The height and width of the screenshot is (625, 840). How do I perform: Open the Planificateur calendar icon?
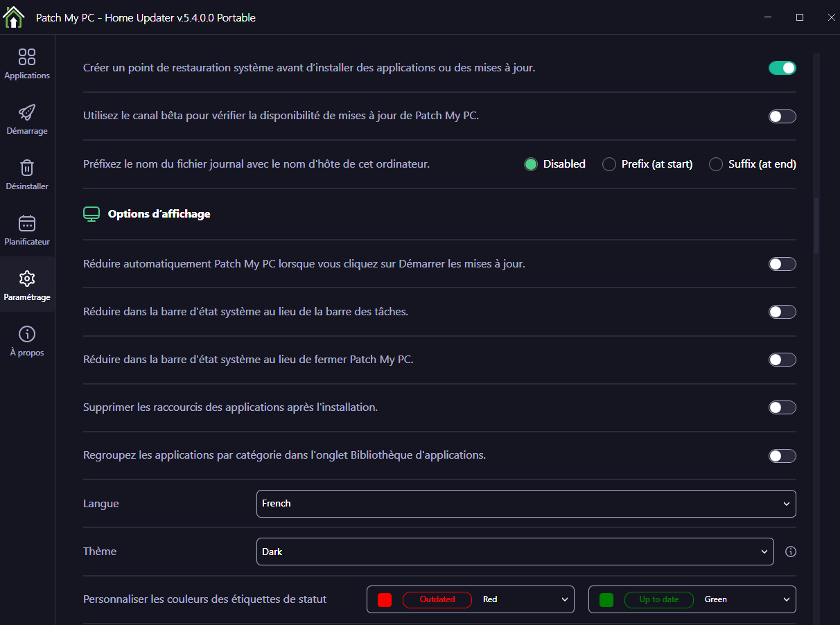27,223
